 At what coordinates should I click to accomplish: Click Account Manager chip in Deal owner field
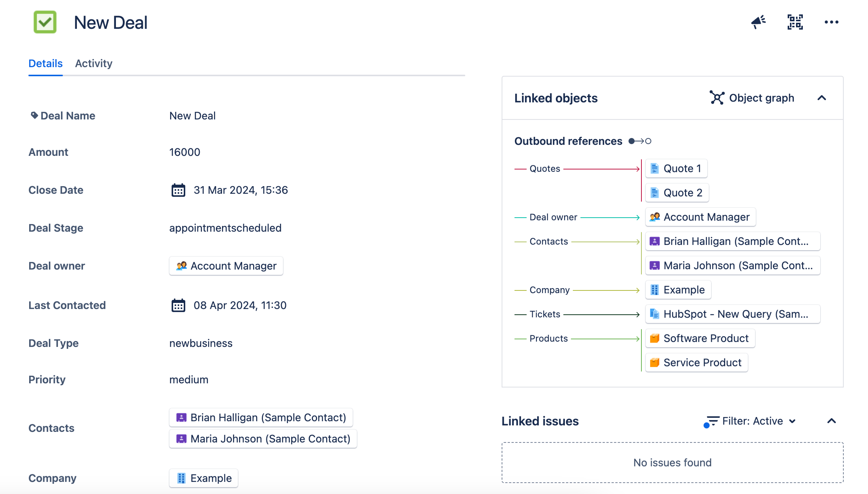[226, 266]
